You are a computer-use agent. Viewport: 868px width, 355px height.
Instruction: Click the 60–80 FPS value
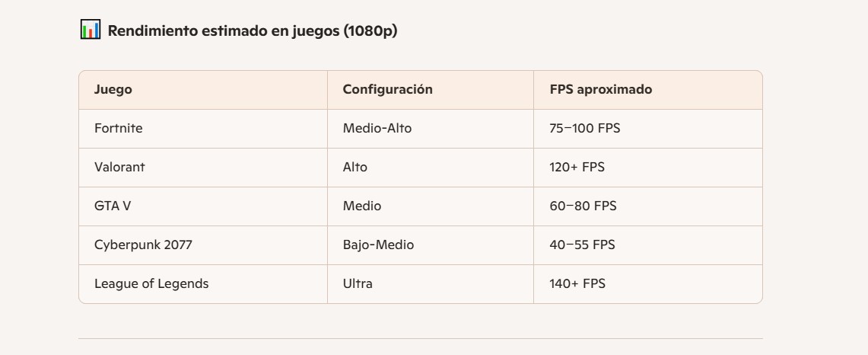(583, 206)
